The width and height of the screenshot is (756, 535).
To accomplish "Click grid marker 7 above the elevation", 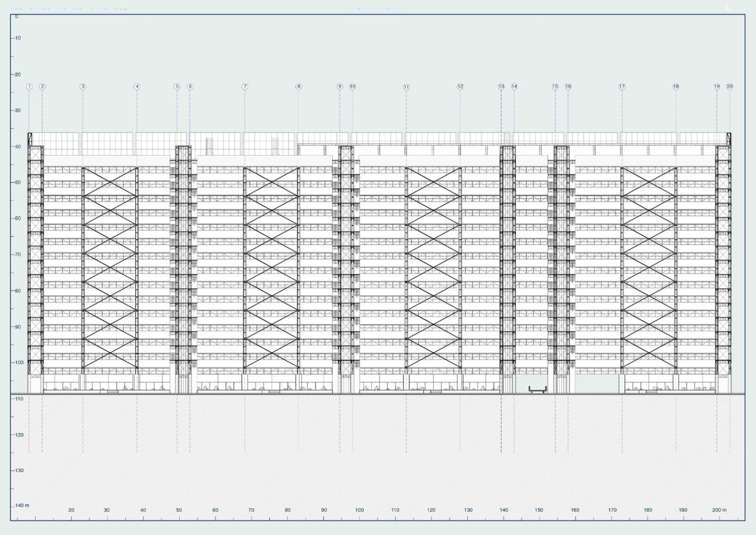I will pyautogui.click(x=245, y=86).
